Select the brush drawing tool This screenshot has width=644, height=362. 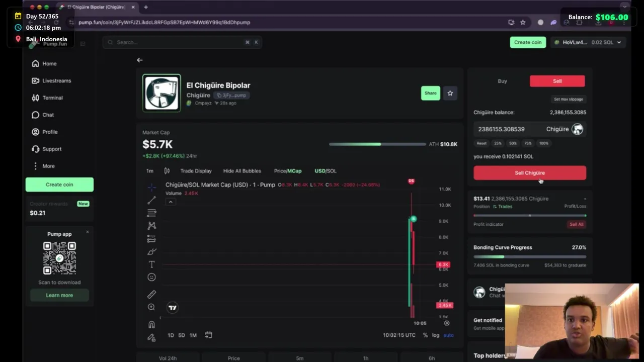point(151,251)
